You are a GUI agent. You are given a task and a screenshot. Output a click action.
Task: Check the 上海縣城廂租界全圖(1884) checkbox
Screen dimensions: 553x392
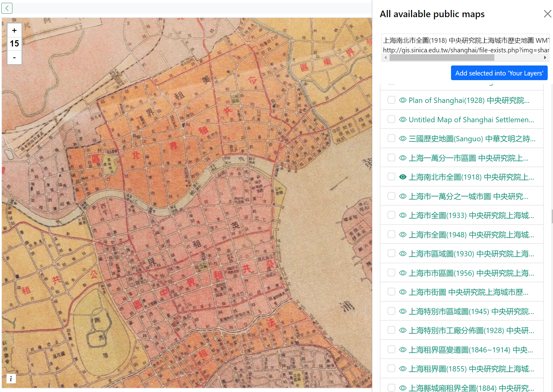[391, 388]
